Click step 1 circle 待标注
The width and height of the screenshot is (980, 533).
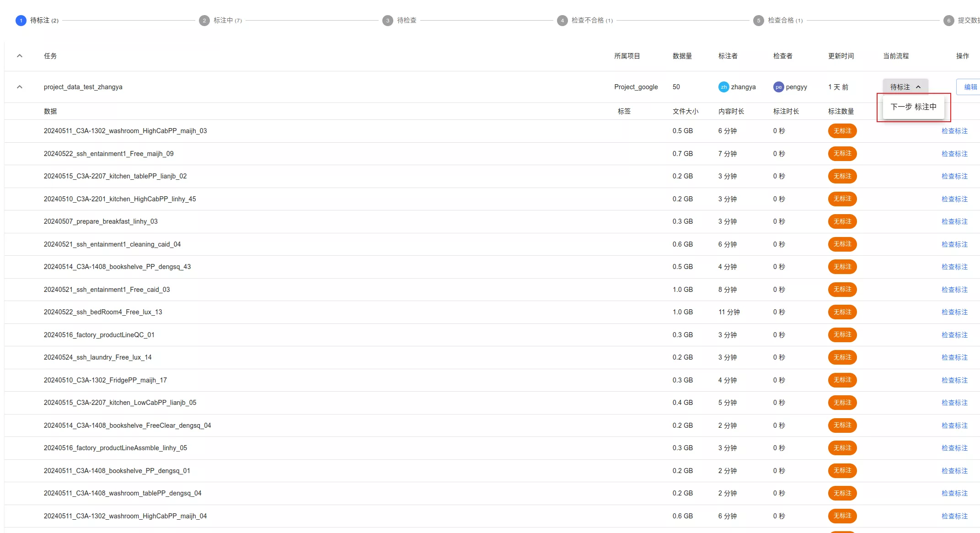(x=21, y=21)
